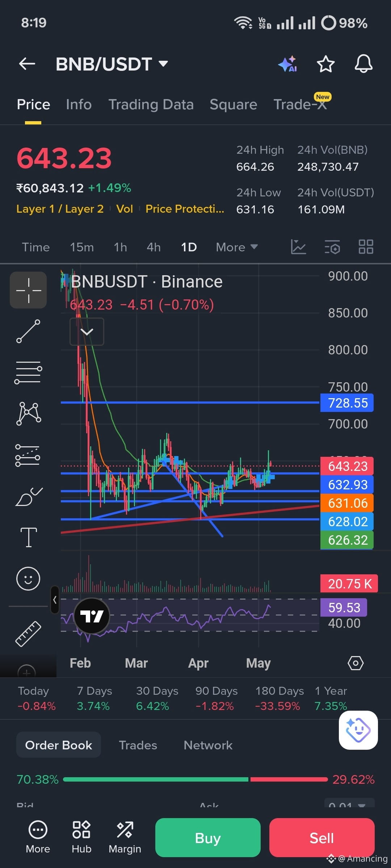Select the XABCD pattern tool
The width and height of the screenshot is (391, 868).
(x=28, y=414)
